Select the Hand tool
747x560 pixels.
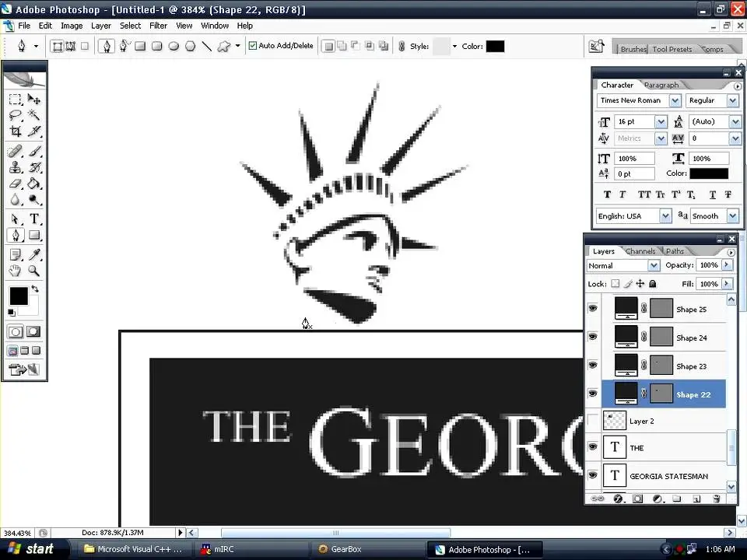coord(16,271)
